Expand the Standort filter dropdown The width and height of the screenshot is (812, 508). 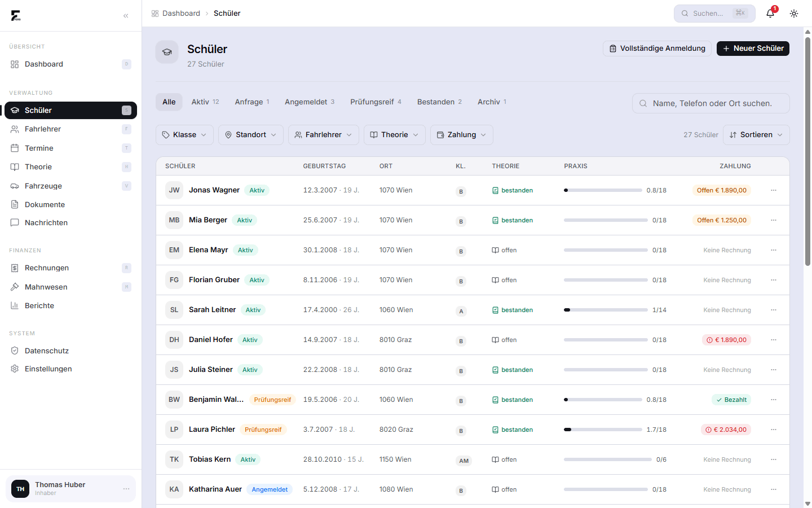(251, 135)
